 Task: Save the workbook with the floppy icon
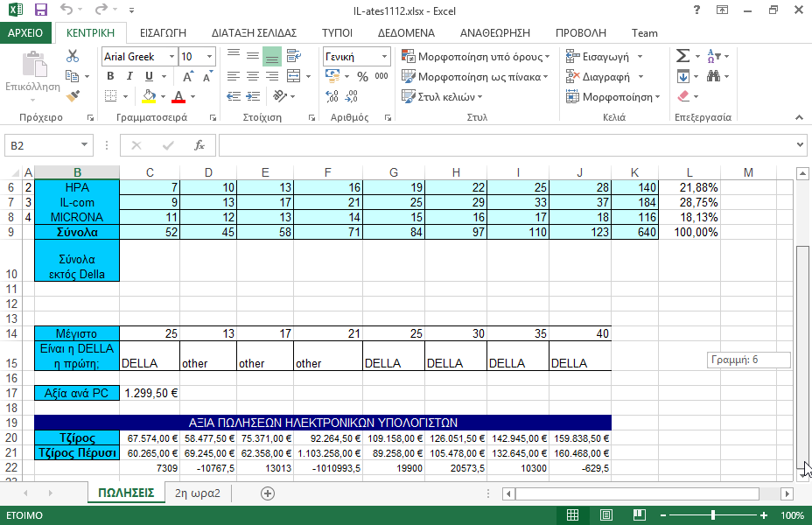[40, 10]
